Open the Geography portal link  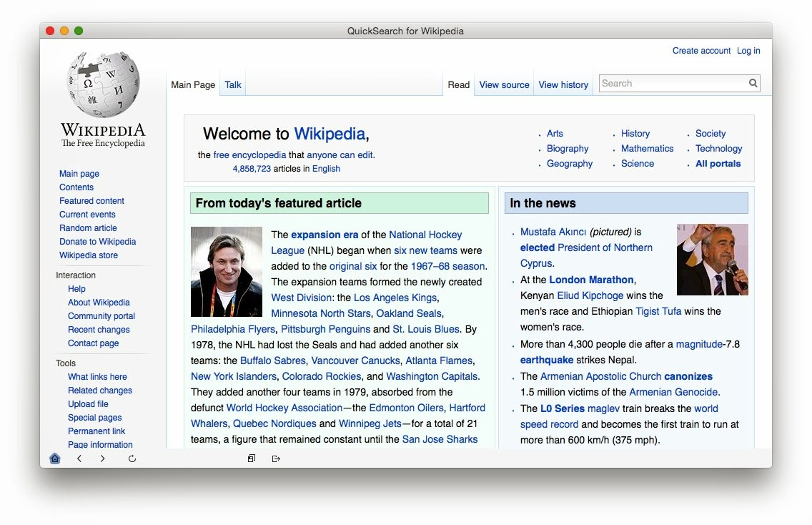(570, 163)
